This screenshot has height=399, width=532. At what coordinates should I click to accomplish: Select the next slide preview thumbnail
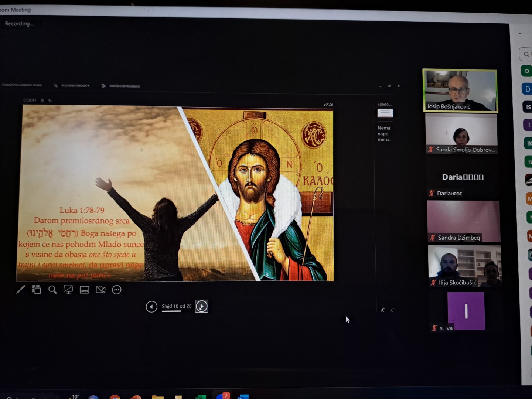click(385, 113)
